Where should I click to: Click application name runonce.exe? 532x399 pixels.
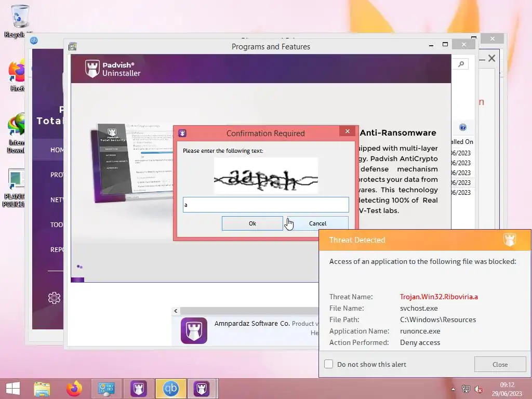coord(420,331)
